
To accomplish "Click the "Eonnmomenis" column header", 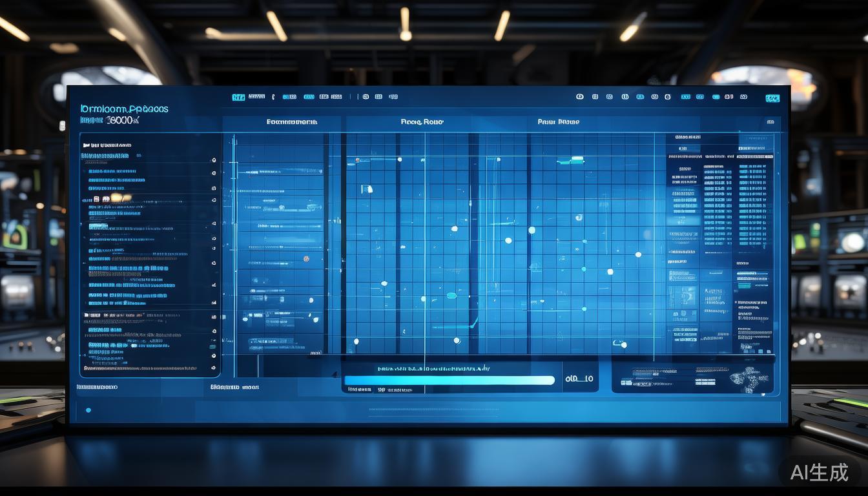I will tap(292, 121).
